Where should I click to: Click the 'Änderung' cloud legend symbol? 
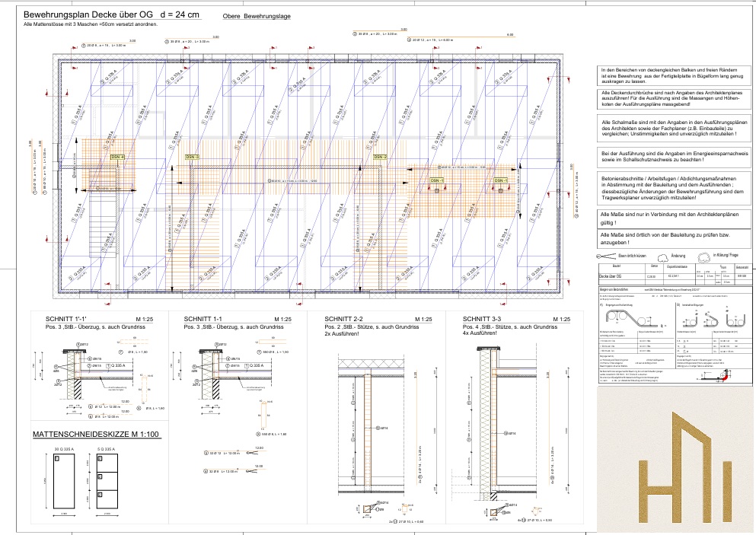(x=662, y=257)
